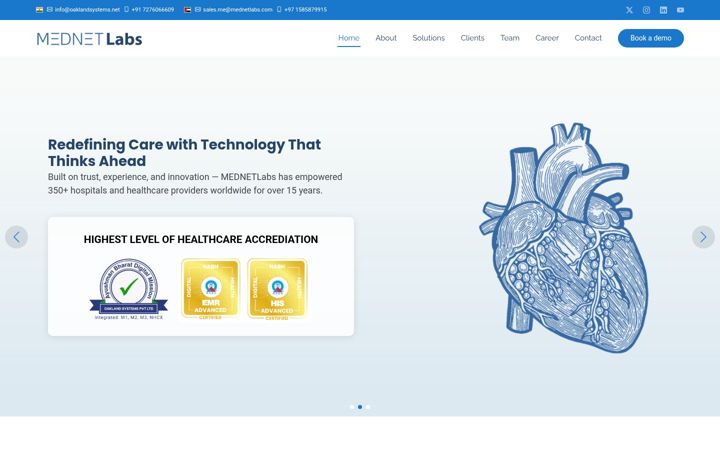This screenshot has height=450, width=720.
Task: Click phone icon beside +91 7276066609
Action: [x=127, y=9]
